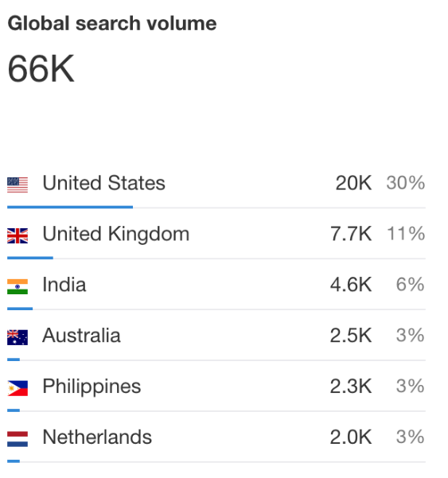The width and height of the screenshot is (448, 478).
Task: Click the Philippines flag icon
Action: pos(18,388)
